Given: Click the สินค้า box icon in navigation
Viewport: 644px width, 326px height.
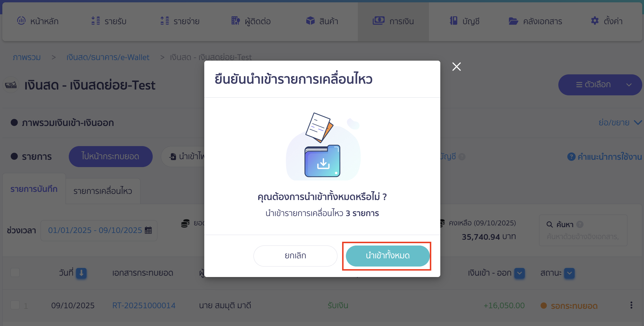Looking at the screenshot, I should point(310,21).
